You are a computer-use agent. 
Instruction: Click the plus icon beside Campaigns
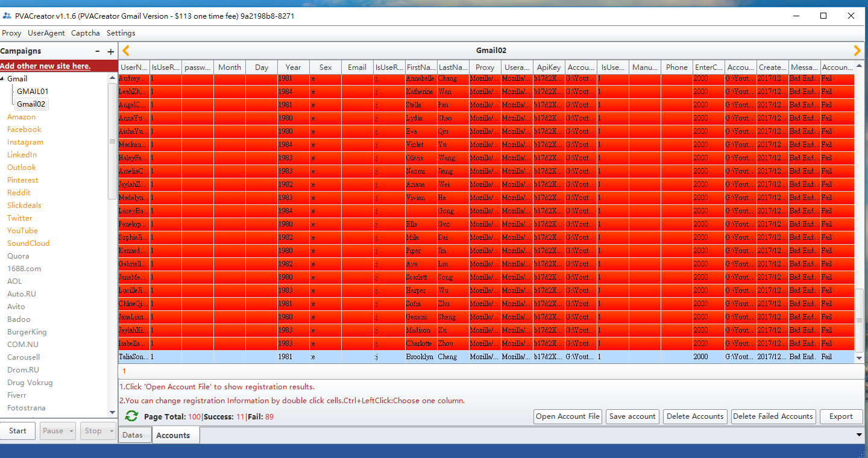pos(110,52)
